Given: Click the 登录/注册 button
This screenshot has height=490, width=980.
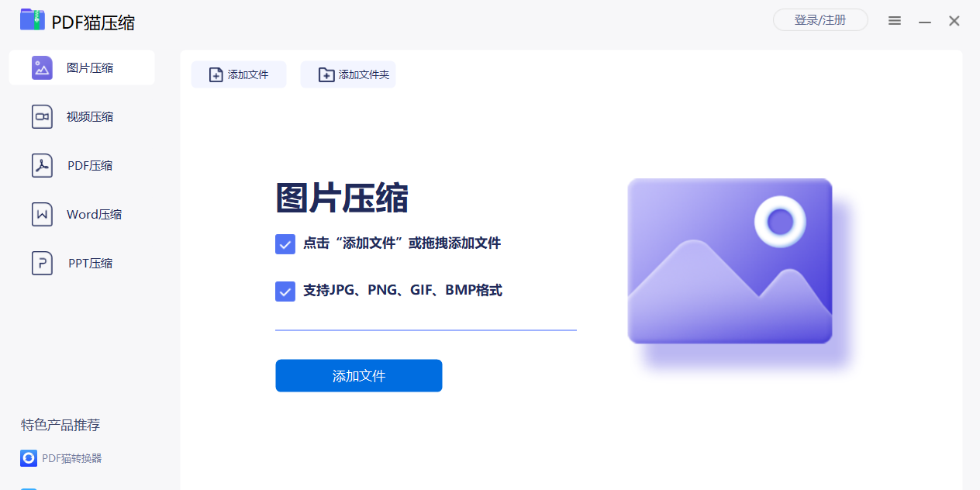Looking at the screenshot, I should click(820, 20).
